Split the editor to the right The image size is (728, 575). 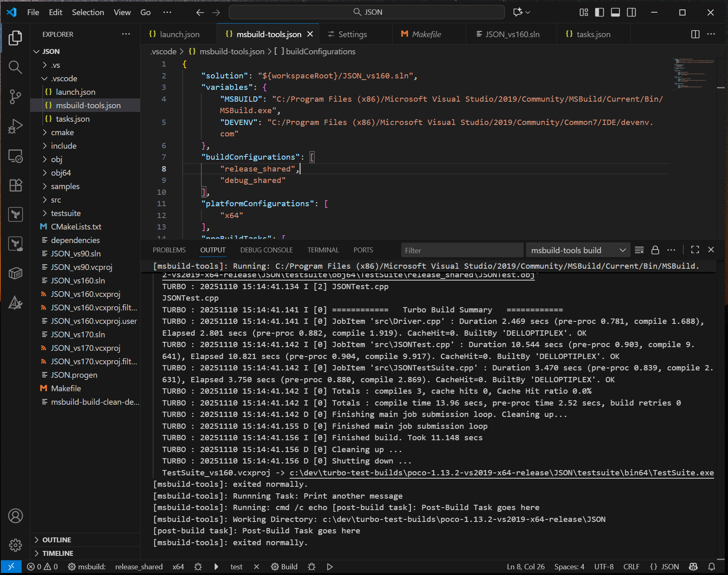point(695,34)
